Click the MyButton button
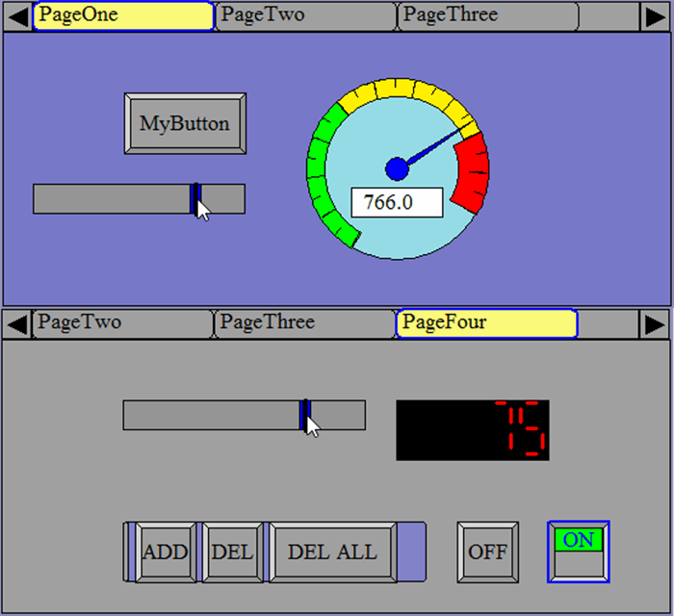Viewport: 674px width, 616px height. point(185,123)
